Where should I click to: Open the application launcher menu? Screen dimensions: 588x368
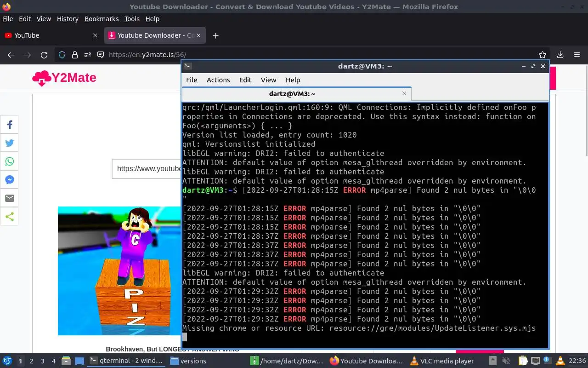[7, 361]
